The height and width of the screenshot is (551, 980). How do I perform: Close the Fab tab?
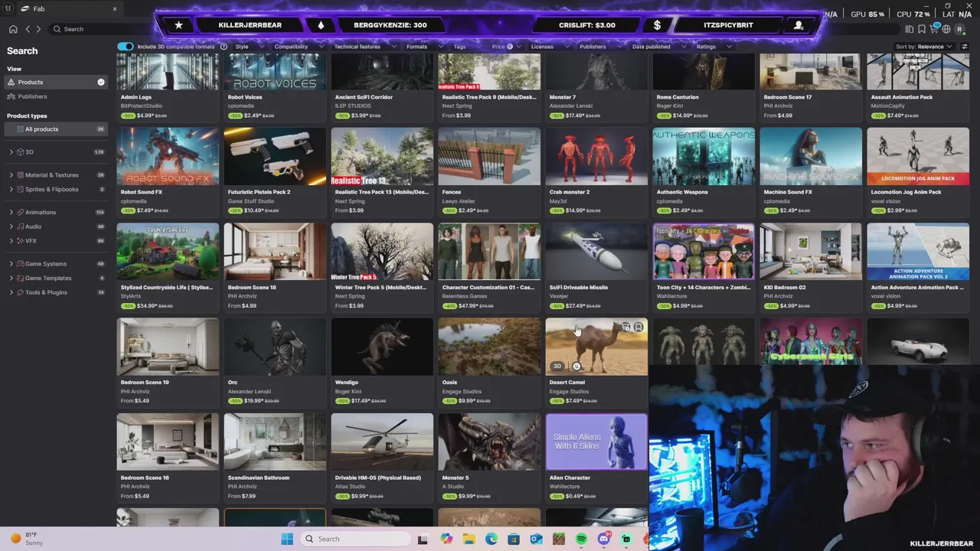(115, 8)
